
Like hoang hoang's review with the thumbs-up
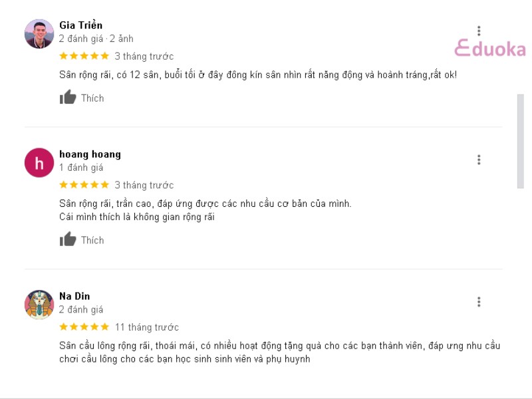68,239
